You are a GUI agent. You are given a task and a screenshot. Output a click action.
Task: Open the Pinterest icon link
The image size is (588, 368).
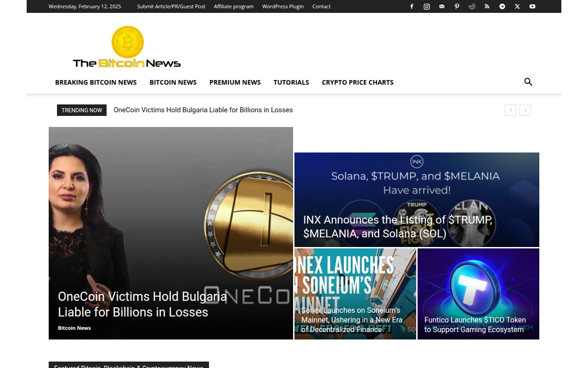(x=457, y=6)
